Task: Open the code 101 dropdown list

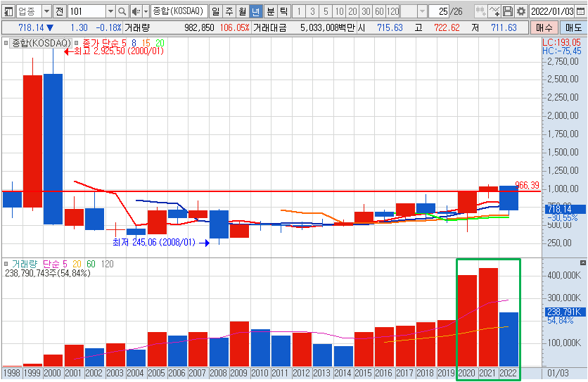Action: pyautogui.click(x=110, y=12)
